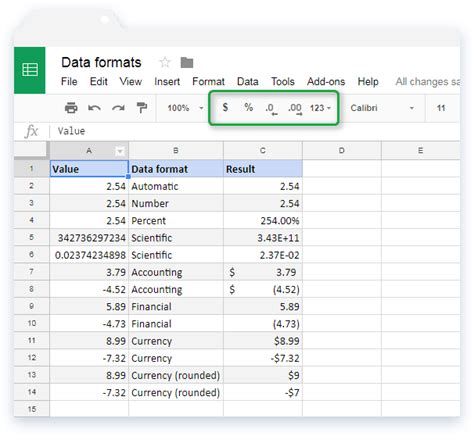Select the Paint format tool
The image size is (474, 436).
click(142, 108)
